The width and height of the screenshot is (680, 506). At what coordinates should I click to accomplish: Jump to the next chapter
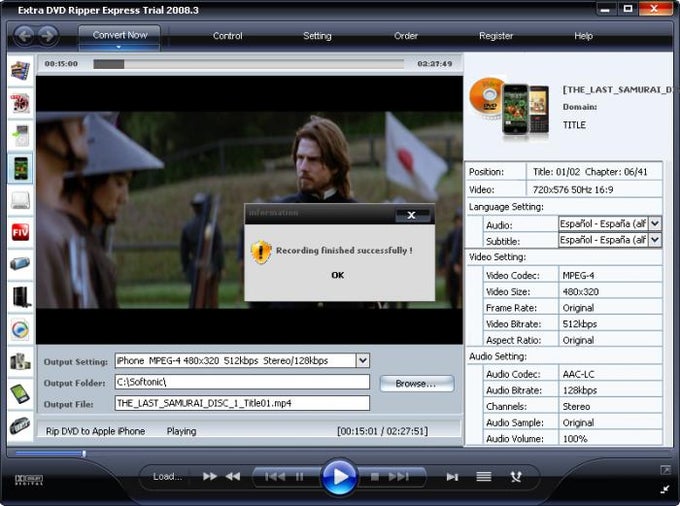399,477
